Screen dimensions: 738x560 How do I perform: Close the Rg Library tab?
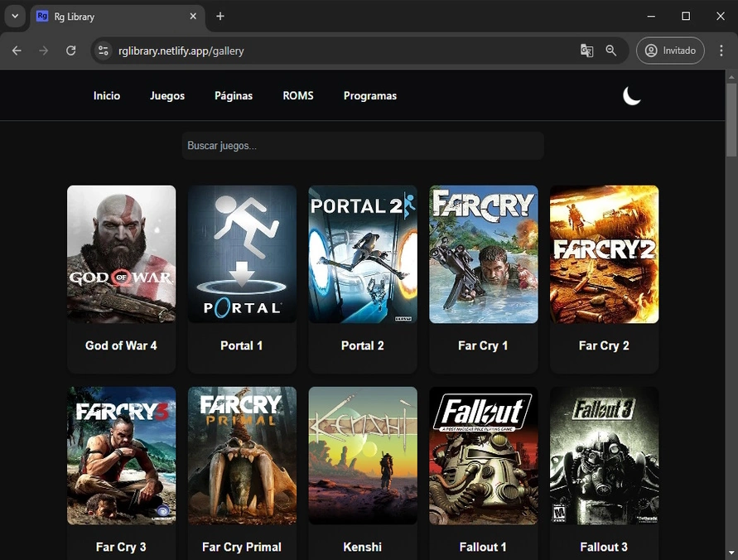point(193,17)
